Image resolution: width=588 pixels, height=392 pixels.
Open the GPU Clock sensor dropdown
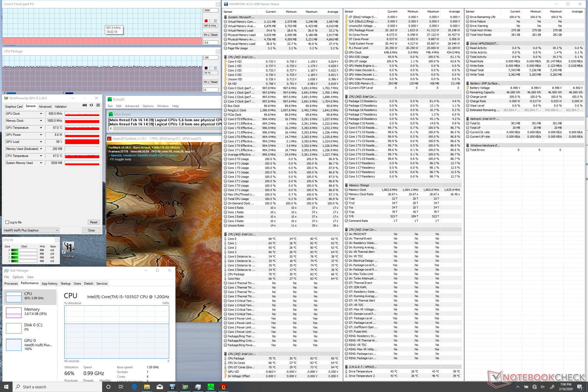(x=41, y=114)
